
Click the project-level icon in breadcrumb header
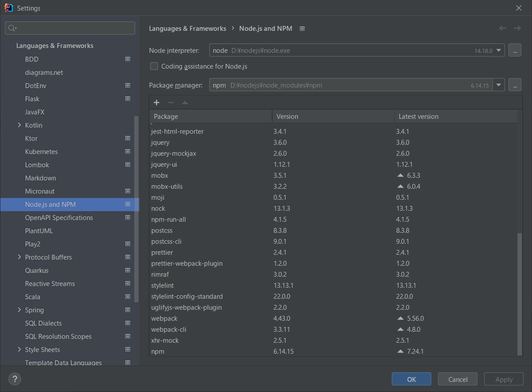(x=302, y=28)
